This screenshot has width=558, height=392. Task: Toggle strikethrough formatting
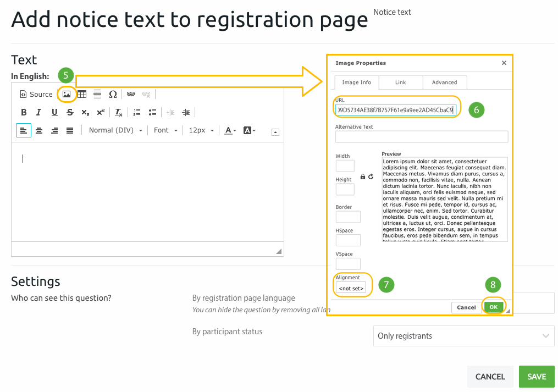click(x=70, y=112)
